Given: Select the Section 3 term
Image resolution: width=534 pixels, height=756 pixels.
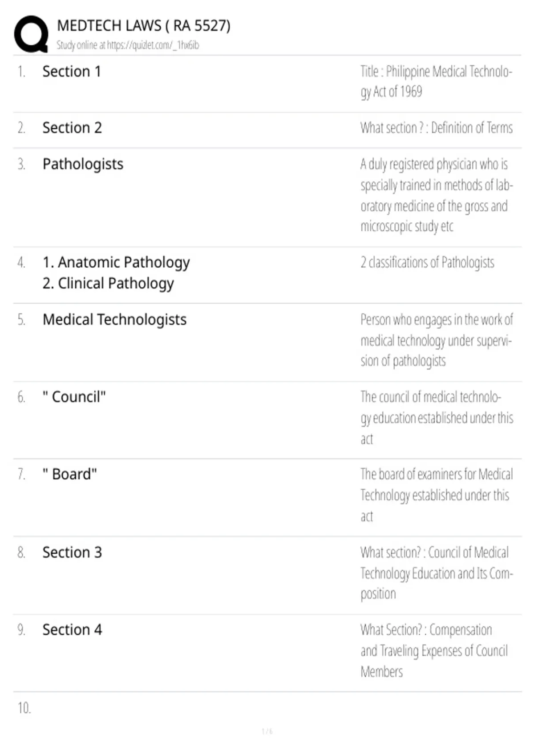Looking at the screenshot, I should (72, 552).
